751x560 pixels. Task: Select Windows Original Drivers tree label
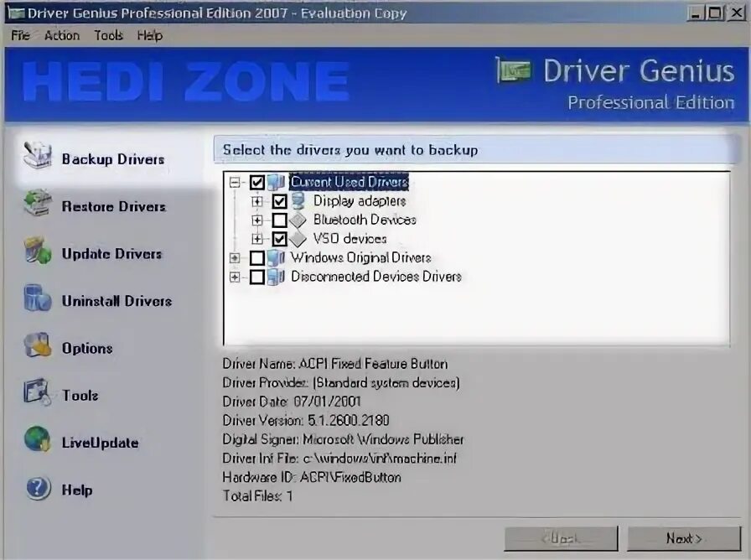point(361,257)
